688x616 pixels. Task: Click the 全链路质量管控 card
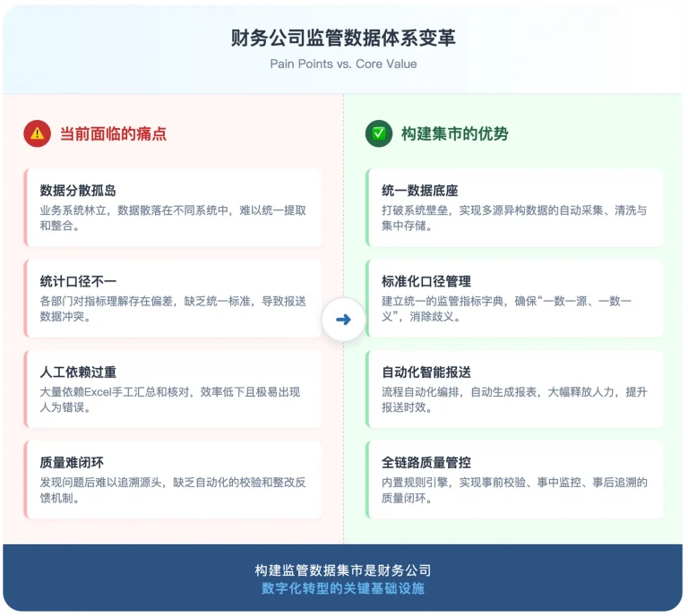pos(514,480)
